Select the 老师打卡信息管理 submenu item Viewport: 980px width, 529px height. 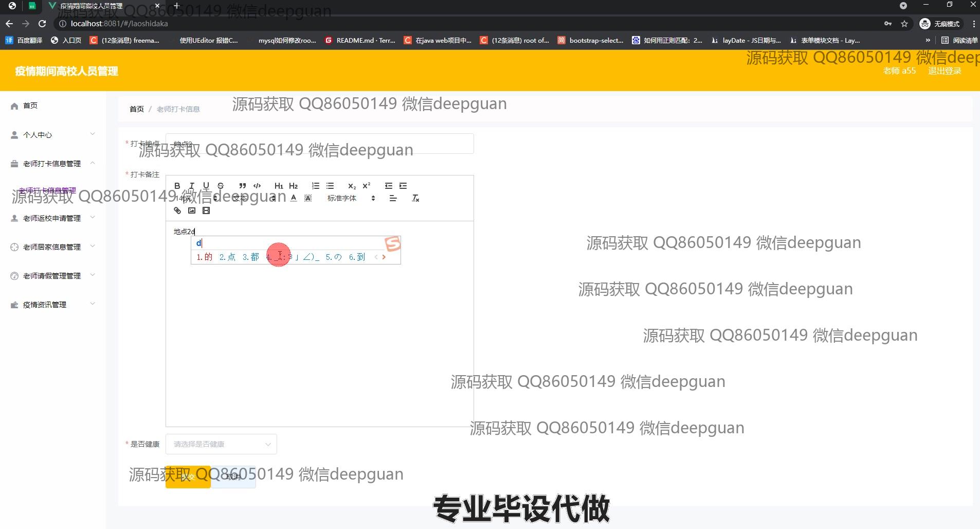[x=47, y=190]
